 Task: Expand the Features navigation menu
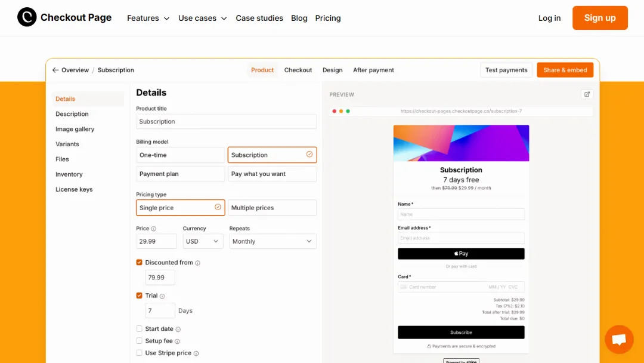(x=148, y=18)
